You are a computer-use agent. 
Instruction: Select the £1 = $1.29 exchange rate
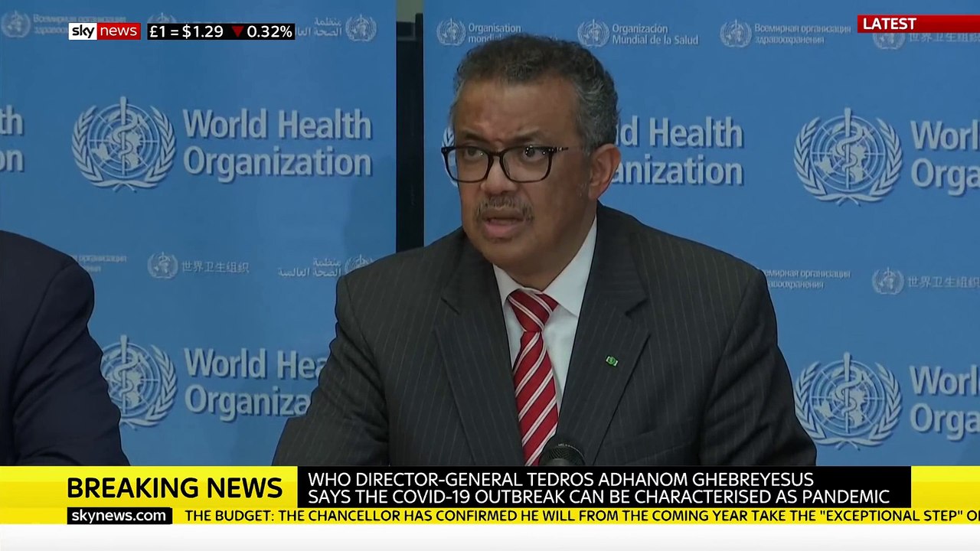point(187,31)
